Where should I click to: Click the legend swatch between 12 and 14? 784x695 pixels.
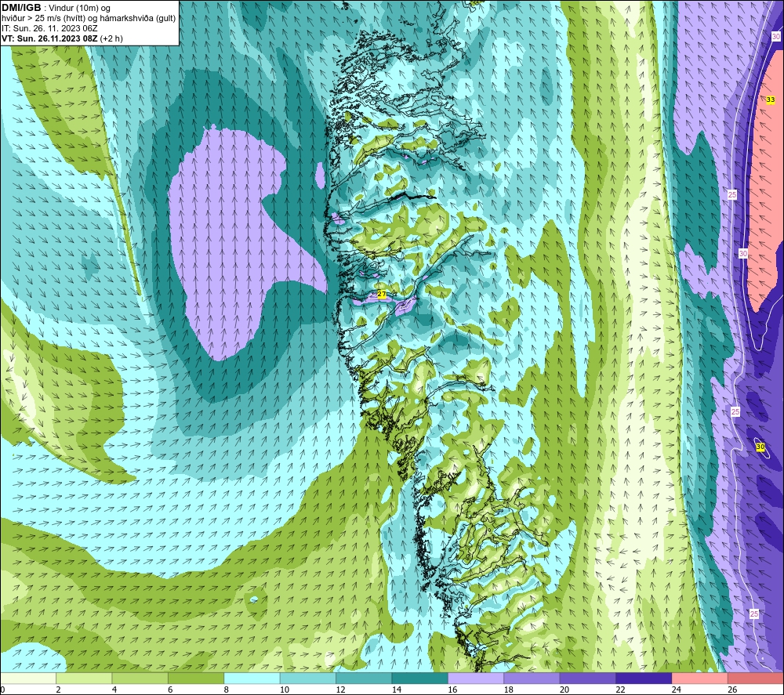tap(364, 678)
